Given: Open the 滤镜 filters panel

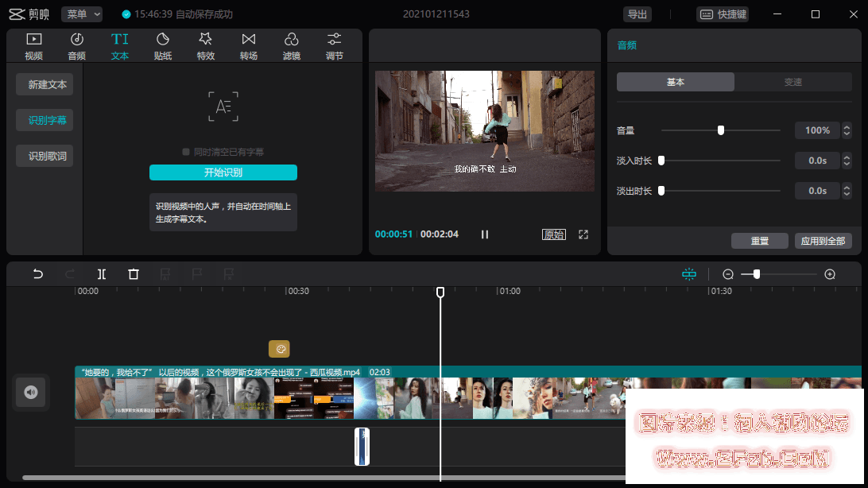Looking at the screenshot, I should click(291, 46).
